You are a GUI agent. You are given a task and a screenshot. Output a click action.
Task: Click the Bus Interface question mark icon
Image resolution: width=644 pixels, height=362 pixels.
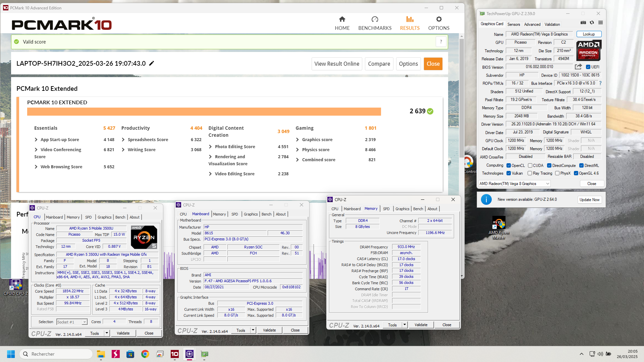coord(600,83)
